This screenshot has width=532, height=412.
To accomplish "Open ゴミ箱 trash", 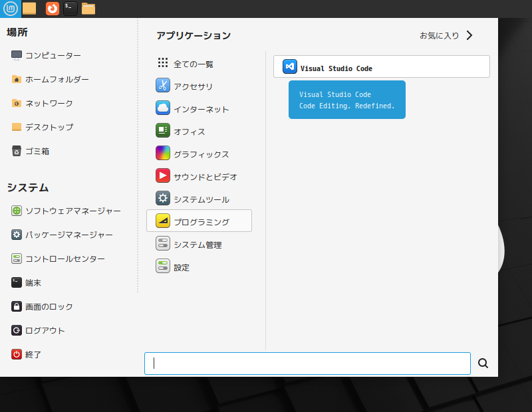I will click(31, 152).
